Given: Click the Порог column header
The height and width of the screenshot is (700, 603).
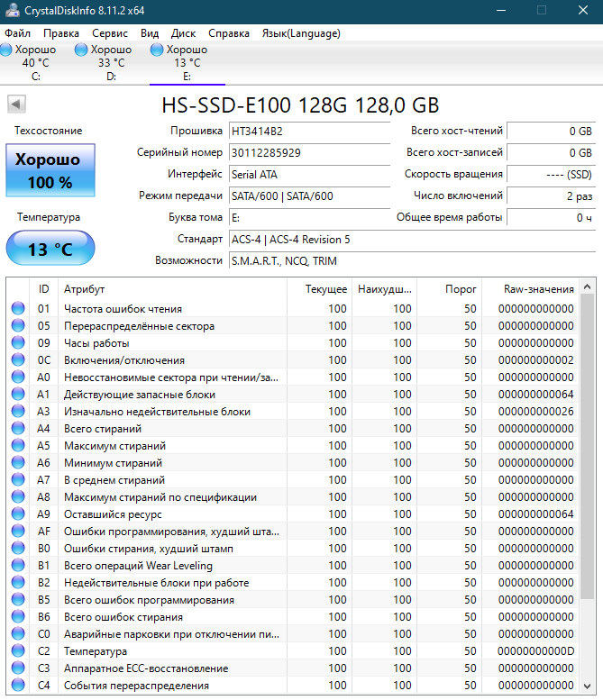Looking at the screenshot, I should point(450,289).
